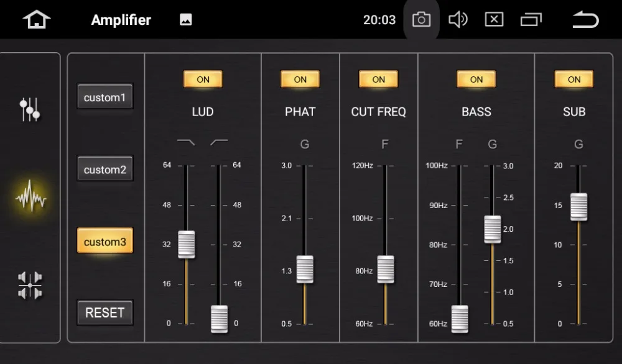Click the 3.0 mark on PHAT scale
622x364 pixels.
click(286, 166)
